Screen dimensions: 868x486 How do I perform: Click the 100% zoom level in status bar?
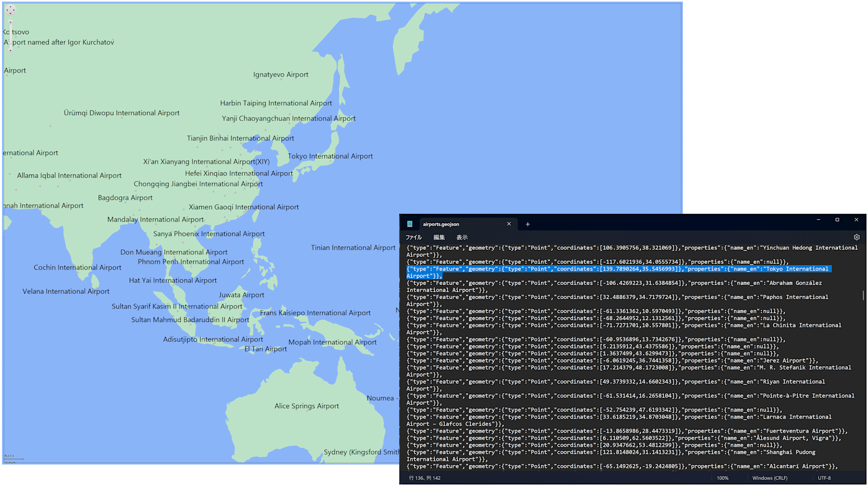[723, 478]
